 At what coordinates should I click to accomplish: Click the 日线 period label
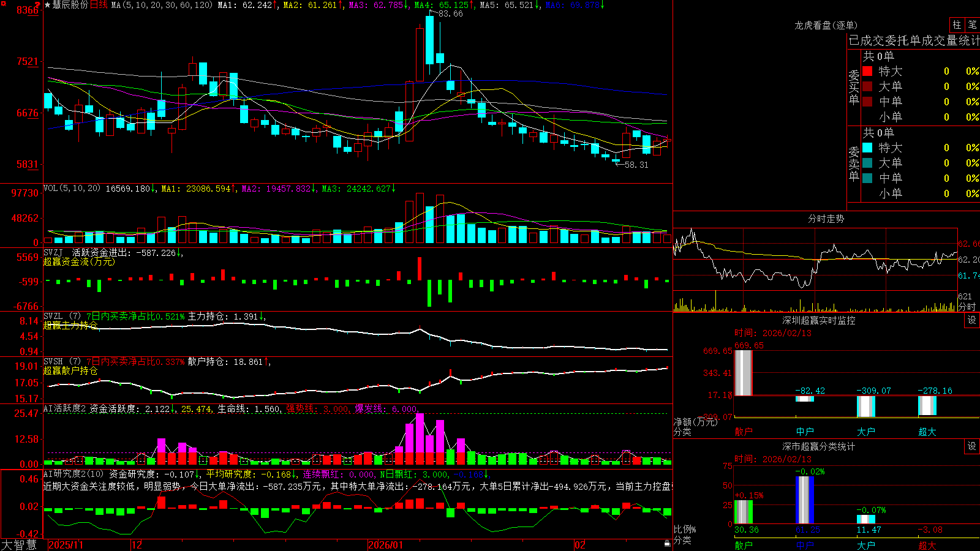(x=99, y=5)
